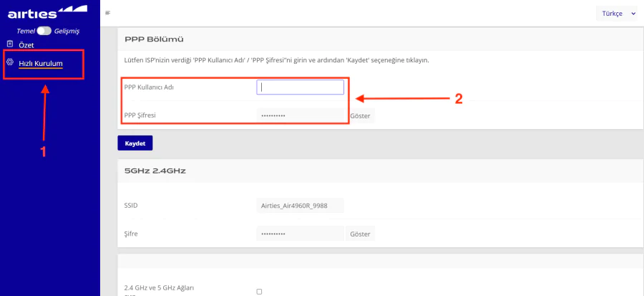Toggle the Temel/Gelişmiş mode switch
The height and width of the screenshot is (296, 644).
tap(44, 31)
